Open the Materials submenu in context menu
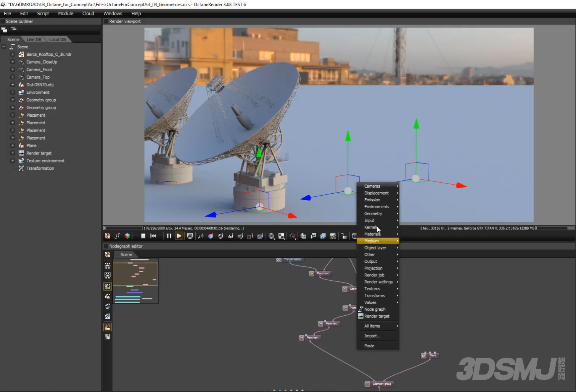This screenshot has height=392, width=576. [x=378, y=234]
